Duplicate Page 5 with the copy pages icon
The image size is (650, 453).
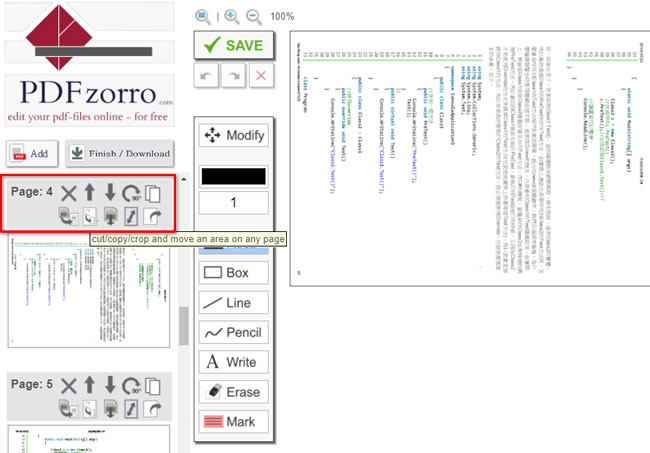pos(153,386)
